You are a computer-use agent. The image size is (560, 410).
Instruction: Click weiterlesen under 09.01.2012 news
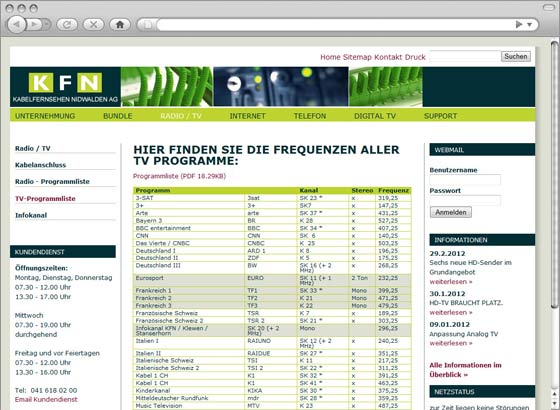[451, 343]
